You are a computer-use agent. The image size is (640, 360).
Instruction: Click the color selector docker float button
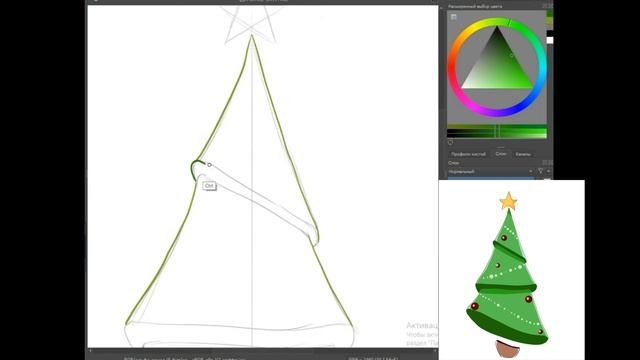coord(545,6)
